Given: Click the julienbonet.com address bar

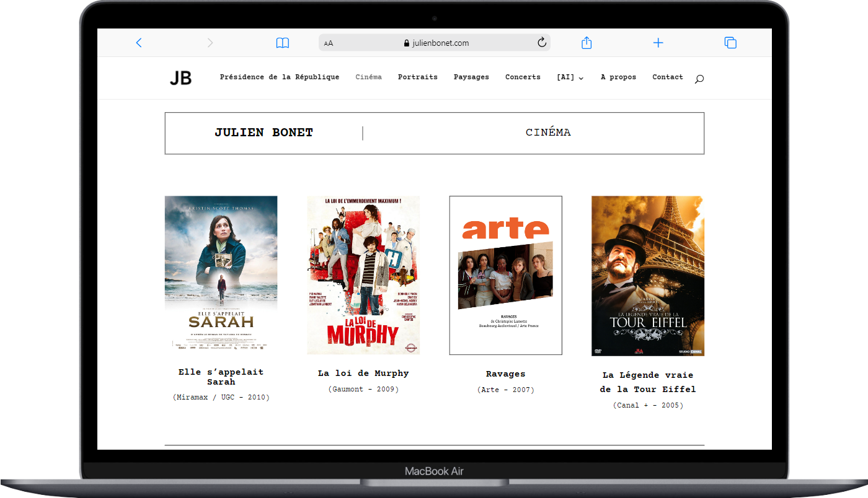Looking at the screenshot, I should pos(435,43).
